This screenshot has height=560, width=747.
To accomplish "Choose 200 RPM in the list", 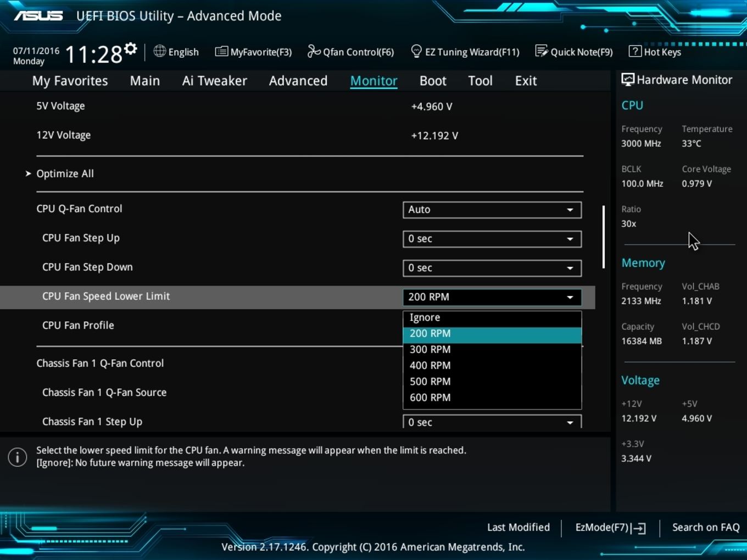I will coord(492,334).
